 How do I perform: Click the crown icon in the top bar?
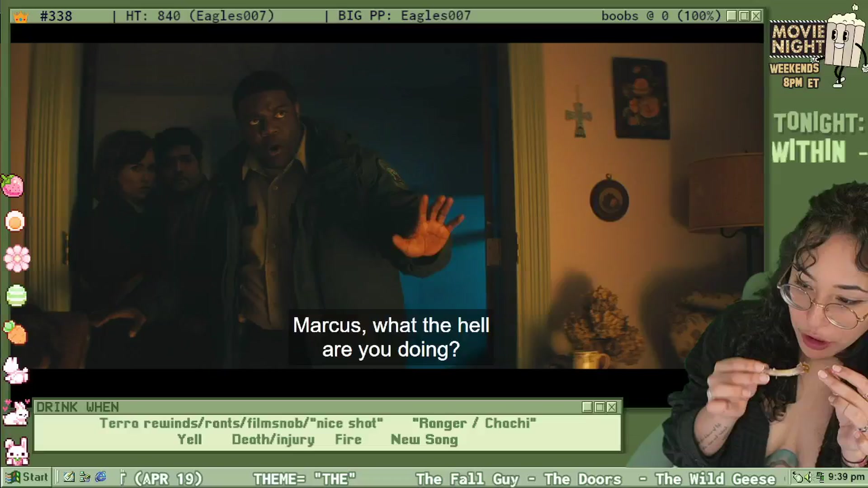tap(21, 17)
